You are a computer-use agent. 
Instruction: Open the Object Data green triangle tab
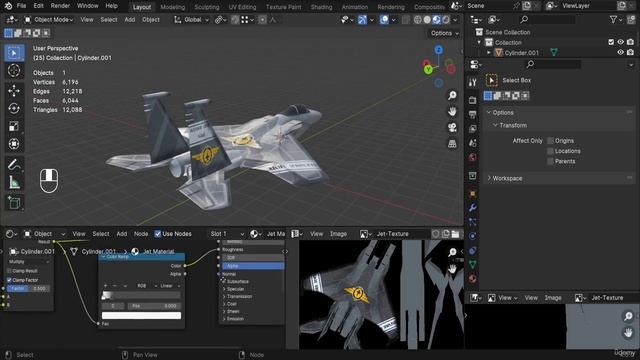(473, 264)
